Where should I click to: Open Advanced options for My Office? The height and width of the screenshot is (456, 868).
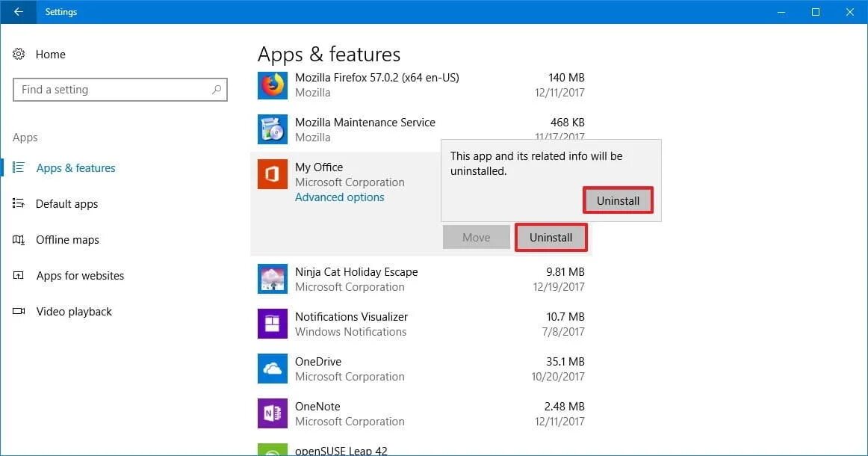click(339, 197)
